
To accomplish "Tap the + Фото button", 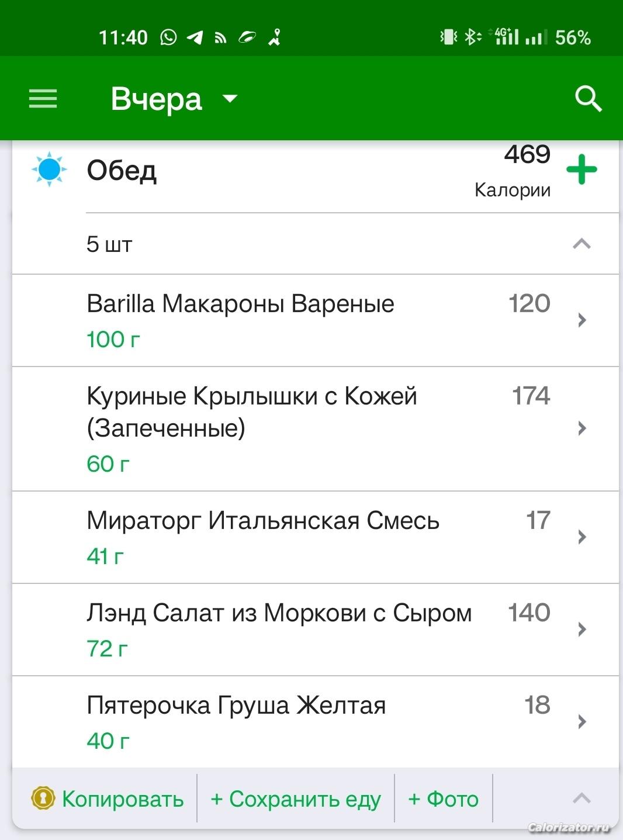I will tap(444, 798).
